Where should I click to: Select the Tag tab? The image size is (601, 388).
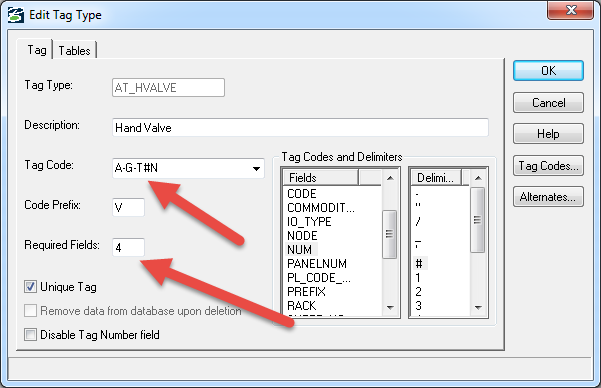[x=36, y=50]
